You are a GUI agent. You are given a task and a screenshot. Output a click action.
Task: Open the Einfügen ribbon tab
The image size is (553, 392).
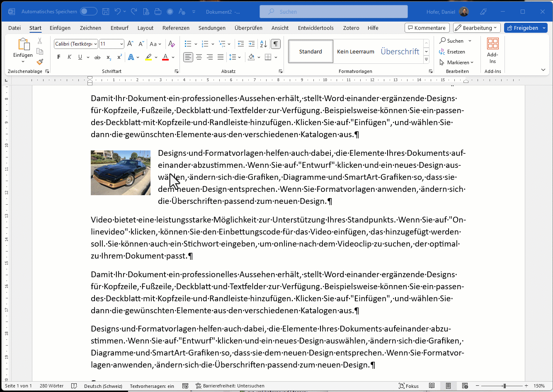click(60, 28)
